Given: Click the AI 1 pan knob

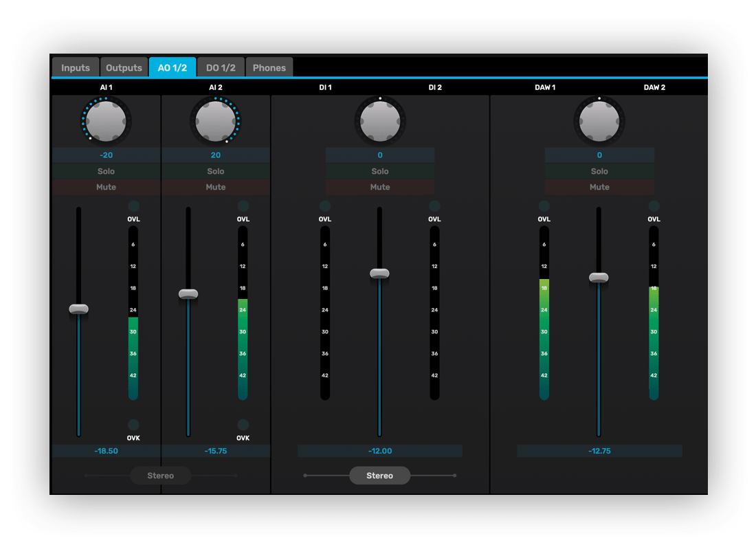Looking at the screenshot, I should 106,120.
